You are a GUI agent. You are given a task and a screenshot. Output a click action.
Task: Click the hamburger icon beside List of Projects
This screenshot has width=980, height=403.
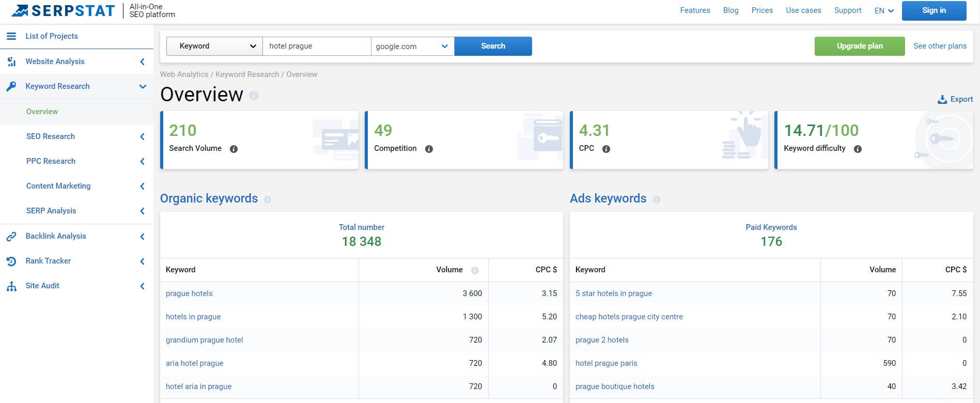pos(11,36)
